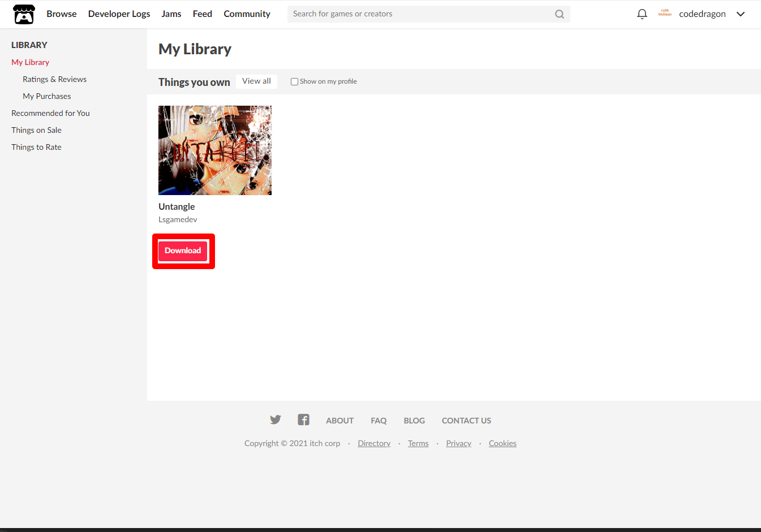Open the FAQ footer link
The height and width of the screenshot is (532, 761).
coord(379,421)
